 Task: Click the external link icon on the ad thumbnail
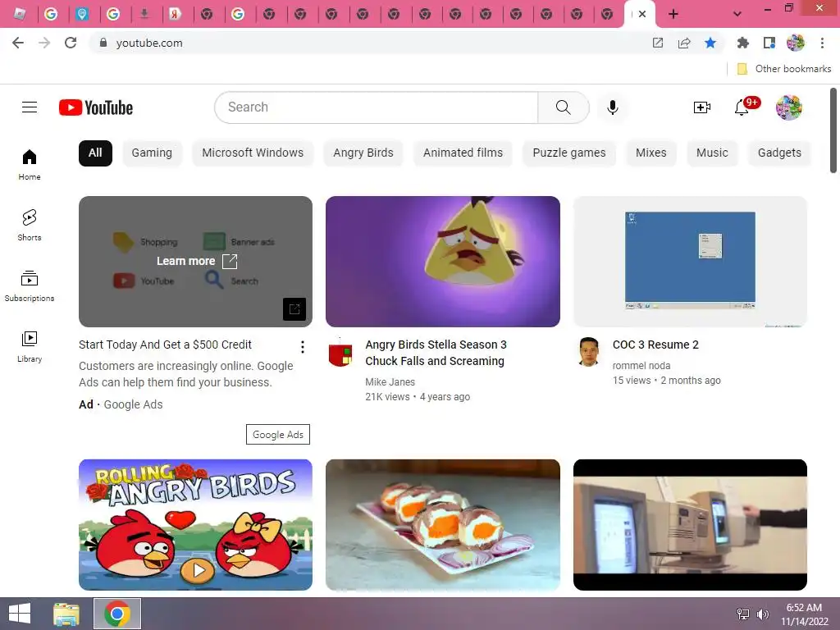point(294,308)
